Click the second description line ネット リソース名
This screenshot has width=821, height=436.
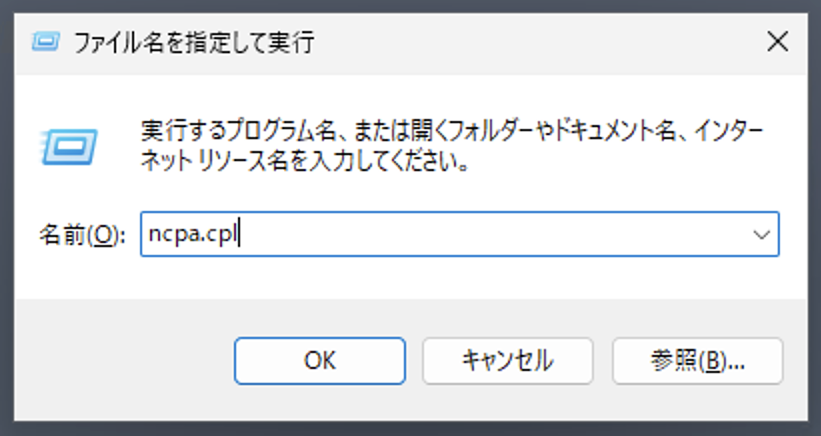tap(305, 161)
